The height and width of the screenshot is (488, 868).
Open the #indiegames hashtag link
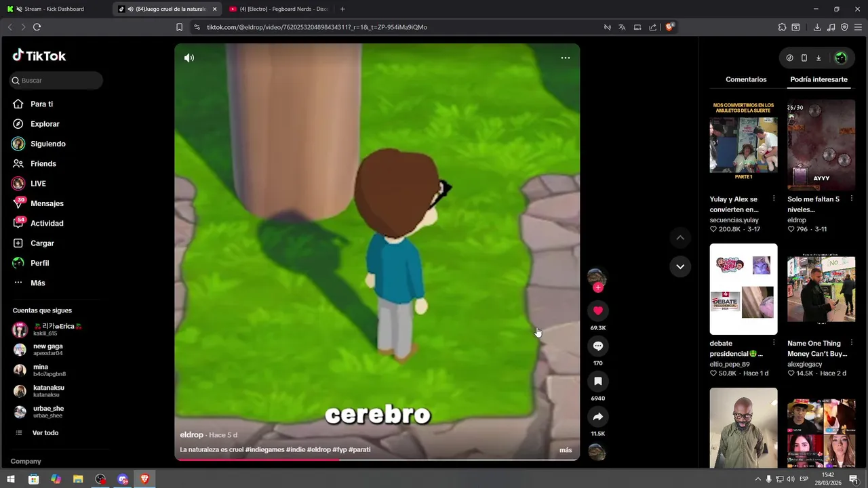[264, 450]
